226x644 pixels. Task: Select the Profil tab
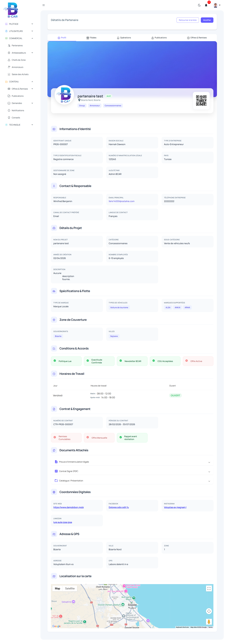tap(62, 38)
